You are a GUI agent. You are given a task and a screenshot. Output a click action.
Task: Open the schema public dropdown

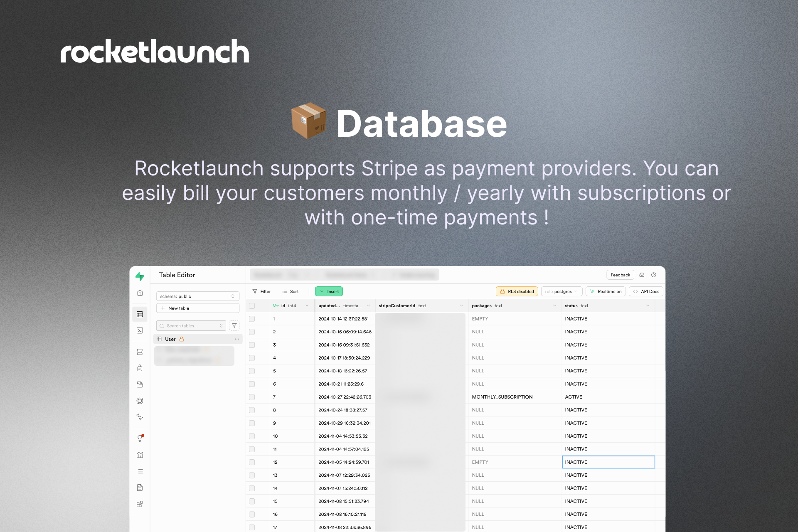coord(198,296)
